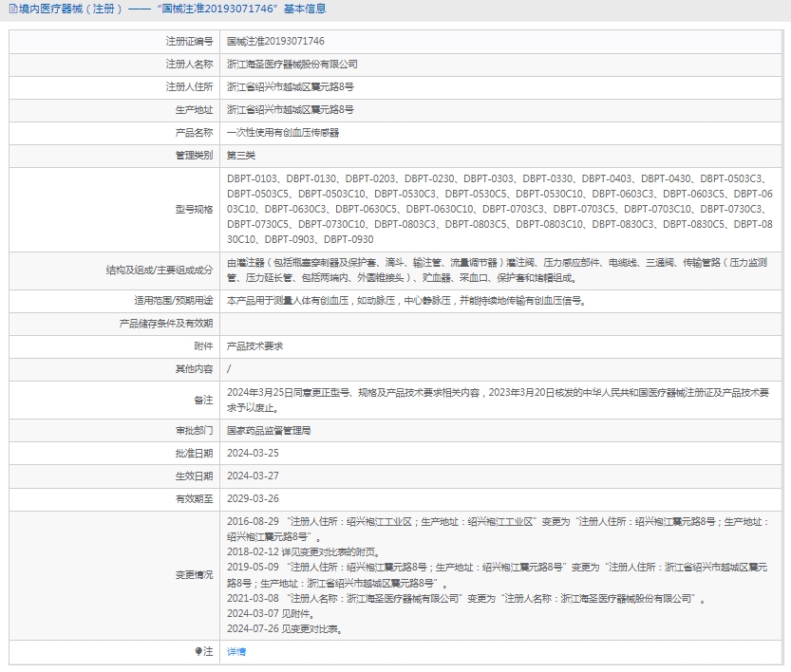Click the approval date 2024-03-25
Screen dimensions: 791x672
pos(253,453)
